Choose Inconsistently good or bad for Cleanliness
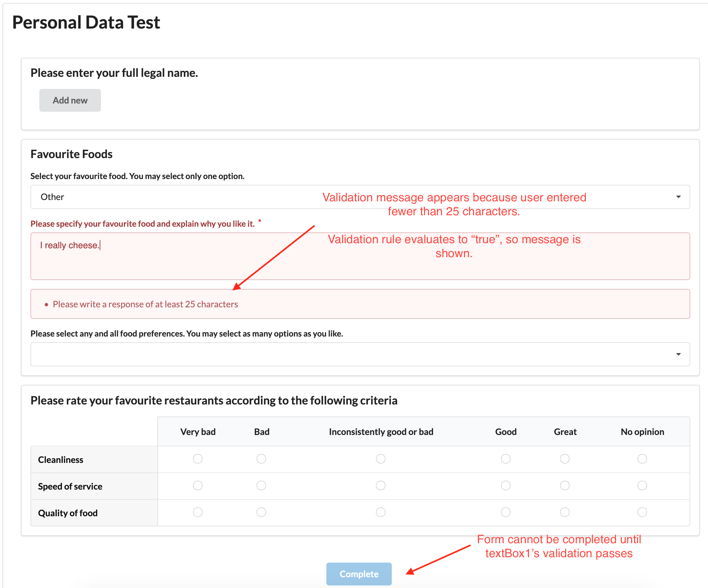This screenshot has width=708, height=588. [380, 458]
